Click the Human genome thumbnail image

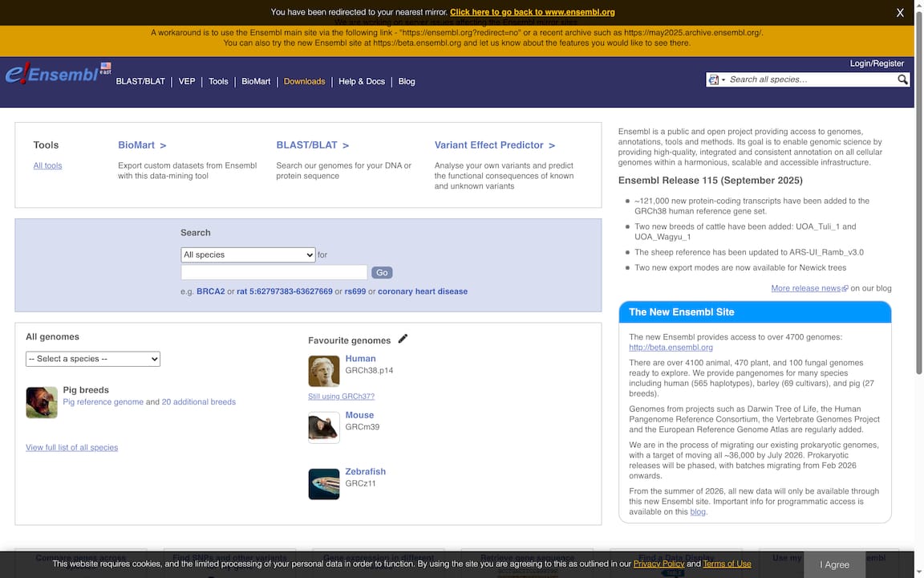click(x=324, y=372)
